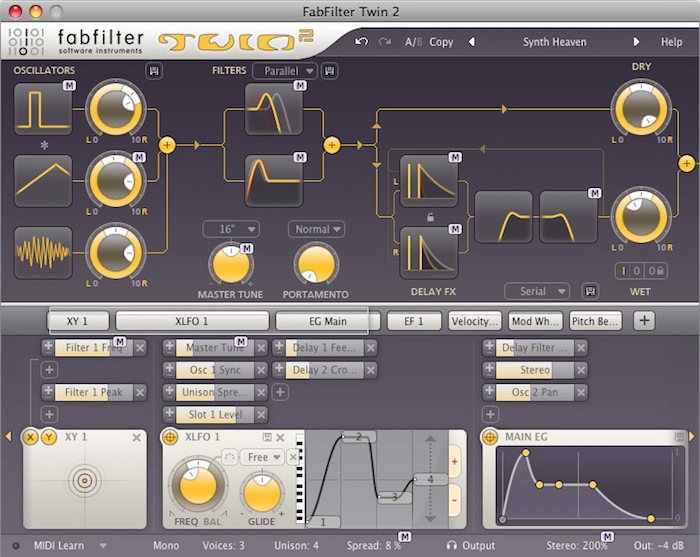Open oscillator 3 noise waveform display
The width and height of the screenshot is (700, 557).
(x=43, y=253)
